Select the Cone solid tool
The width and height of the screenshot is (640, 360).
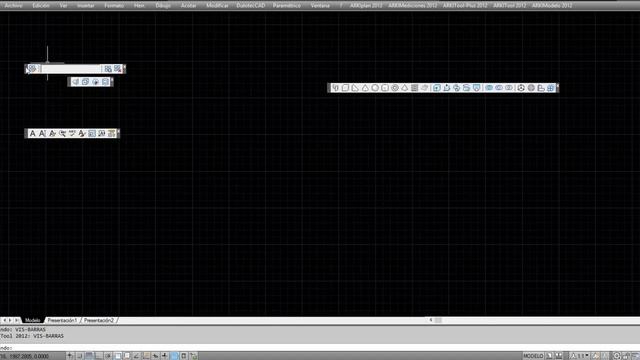(365, 88)
